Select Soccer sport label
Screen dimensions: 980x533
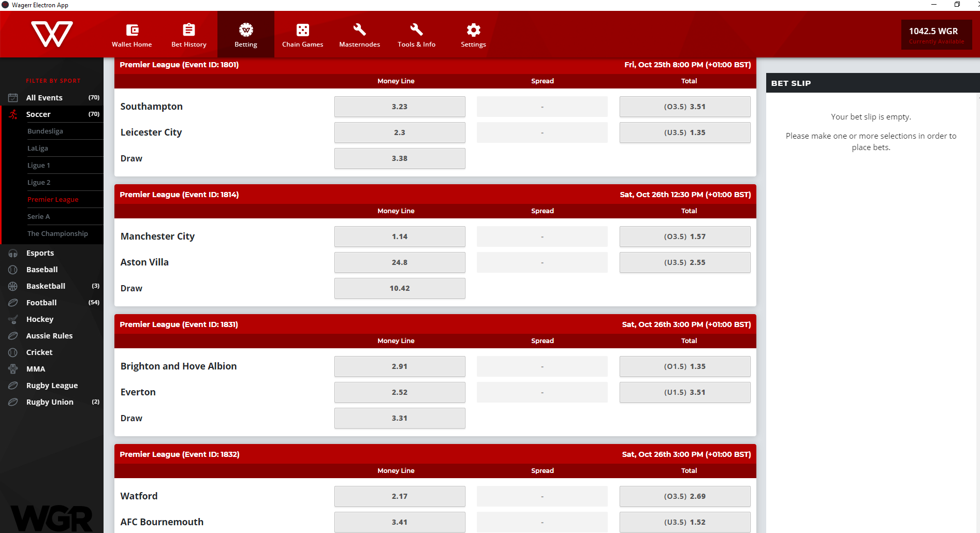[x=38, y=114]
